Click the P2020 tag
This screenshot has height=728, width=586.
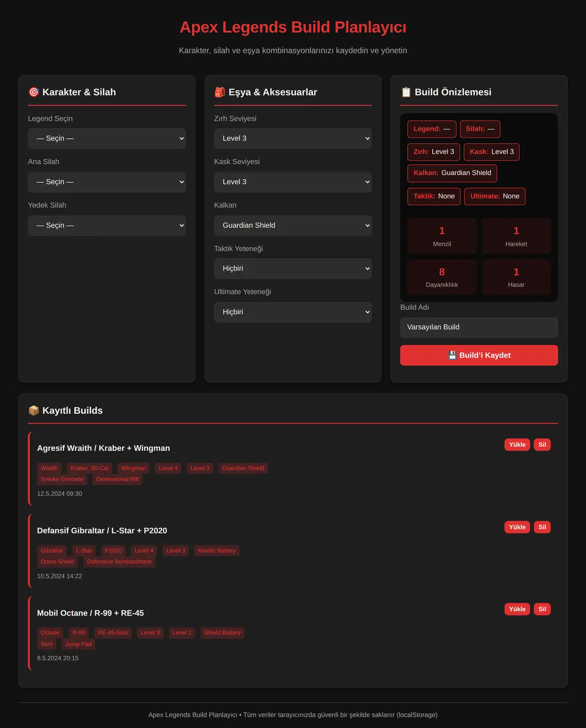pyautogui.click(x=113, y=551)
